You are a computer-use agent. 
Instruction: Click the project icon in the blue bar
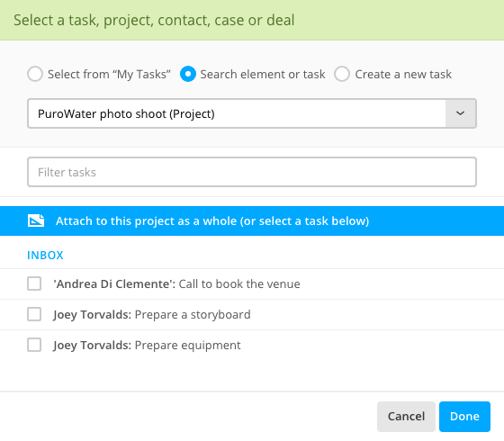pos(36,220)
